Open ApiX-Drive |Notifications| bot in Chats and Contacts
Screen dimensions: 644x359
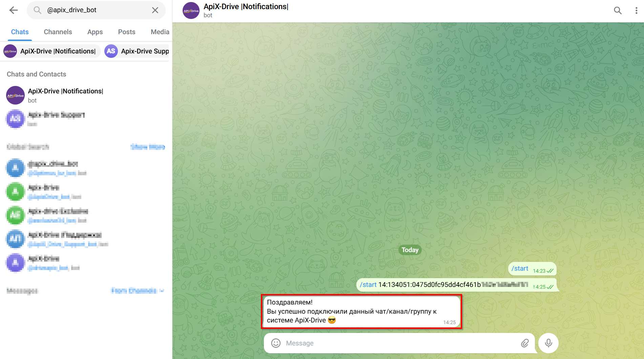pyautogui.click(x=86, y=95)
